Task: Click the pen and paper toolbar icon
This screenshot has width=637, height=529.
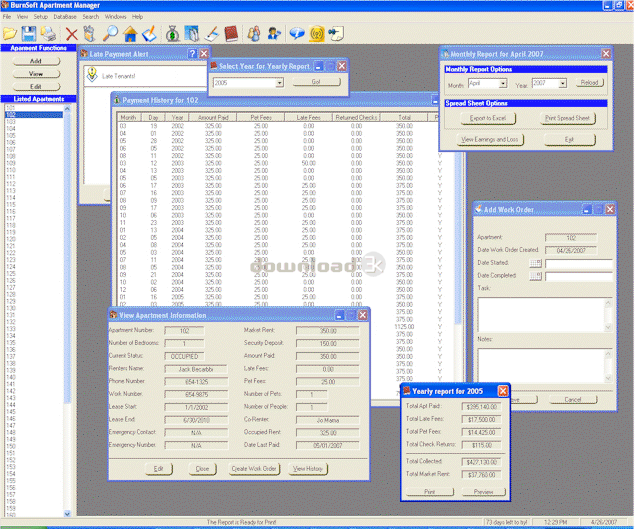Action: [x=211, y=34]
